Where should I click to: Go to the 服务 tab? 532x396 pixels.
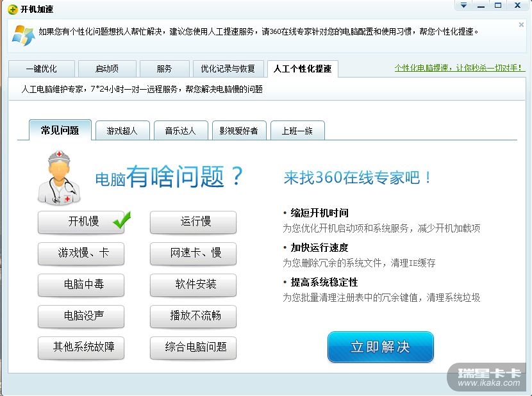pyautogui.click(x=165, y=69)
